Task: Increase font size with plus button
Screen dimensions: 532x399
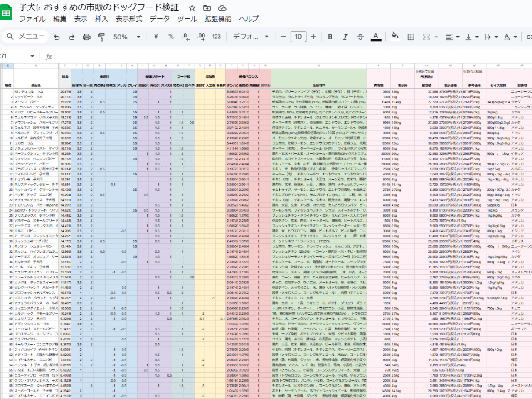Action: [313, 37]
